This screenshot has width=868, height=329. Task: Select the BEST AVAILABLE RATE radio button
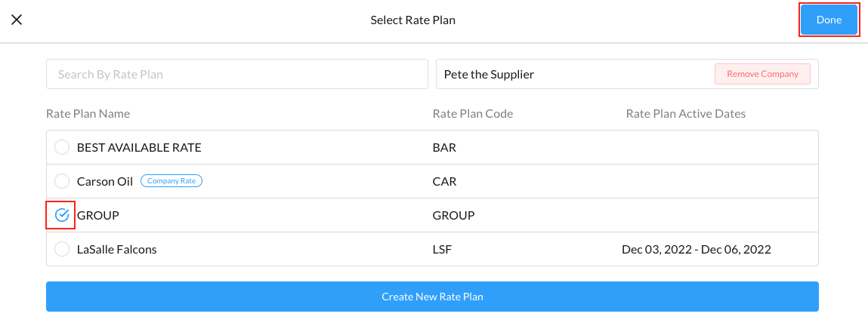(62, 148)
